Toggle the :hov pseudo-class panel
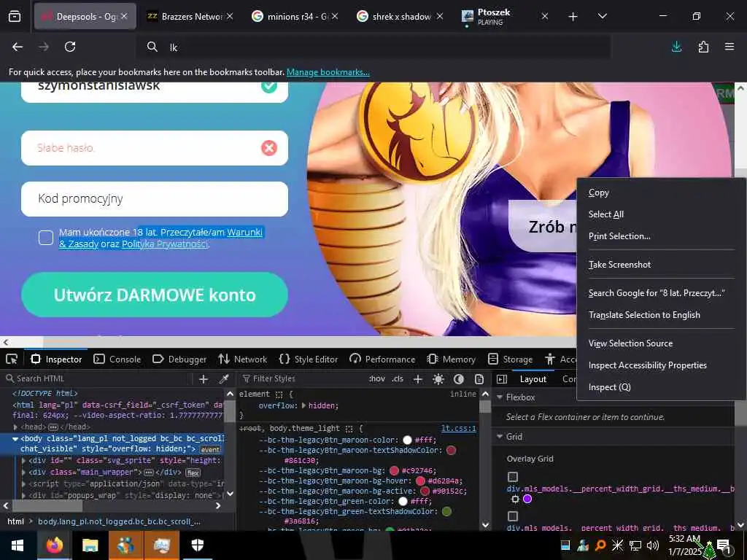 coord(377,379)
